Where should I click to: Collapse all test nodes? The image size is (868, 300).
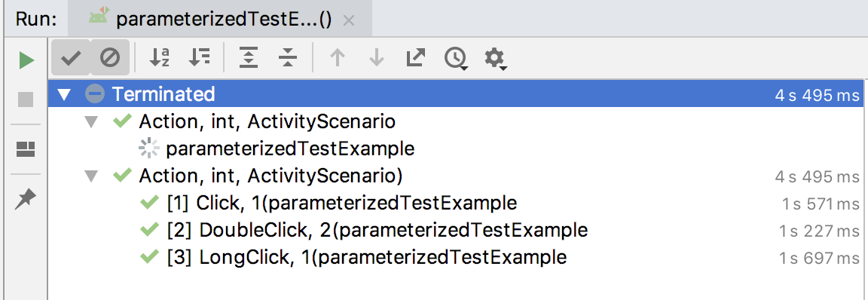(x=288, y=57)
